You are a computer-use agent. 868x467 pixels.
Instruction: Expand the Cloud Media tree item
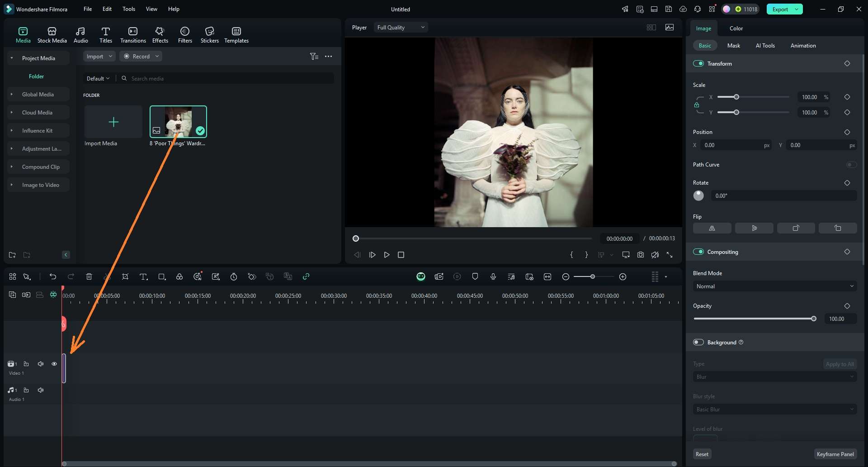[x=12, y=113]
